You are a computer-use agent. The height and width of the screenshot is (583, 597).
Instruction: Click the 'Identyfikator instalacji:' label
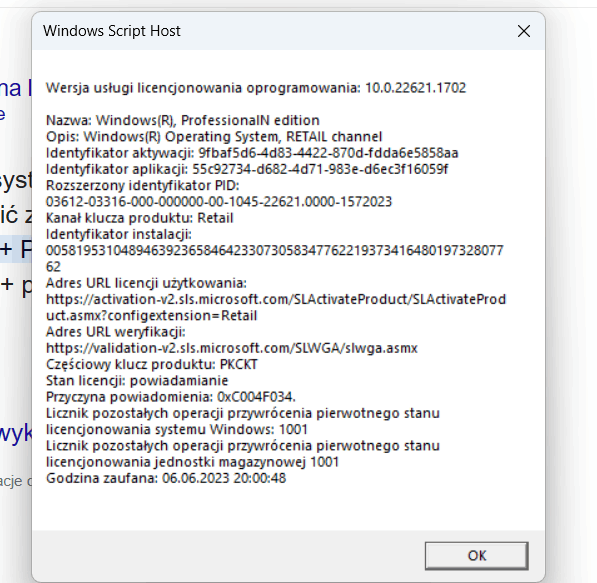(x=119, y=234)
